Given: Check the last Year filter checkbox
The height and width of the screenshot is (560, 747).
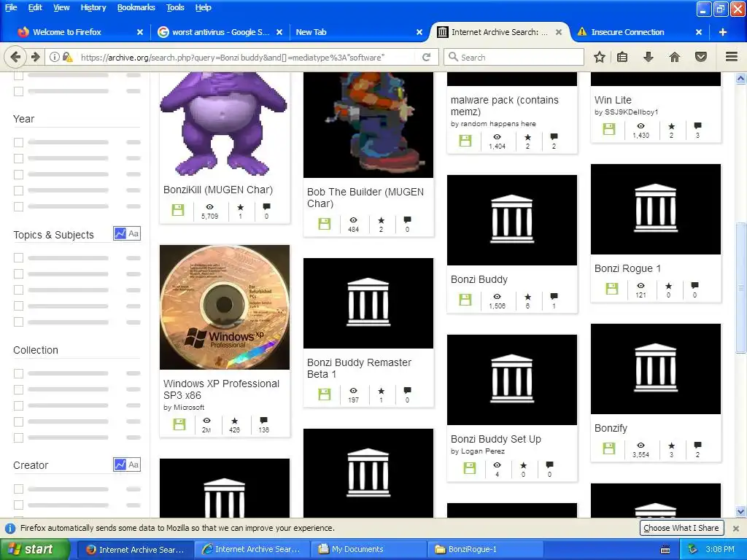Looking at the screenshot, I should pyautogui.click(x=18, y=206).
